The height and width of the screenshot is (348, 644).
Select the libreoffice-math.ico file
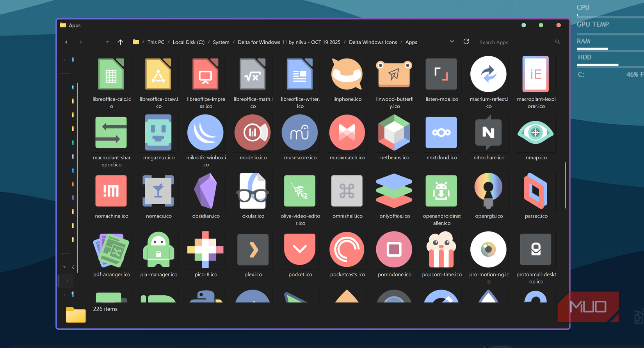pyautogui.click(x=253, y=74)
